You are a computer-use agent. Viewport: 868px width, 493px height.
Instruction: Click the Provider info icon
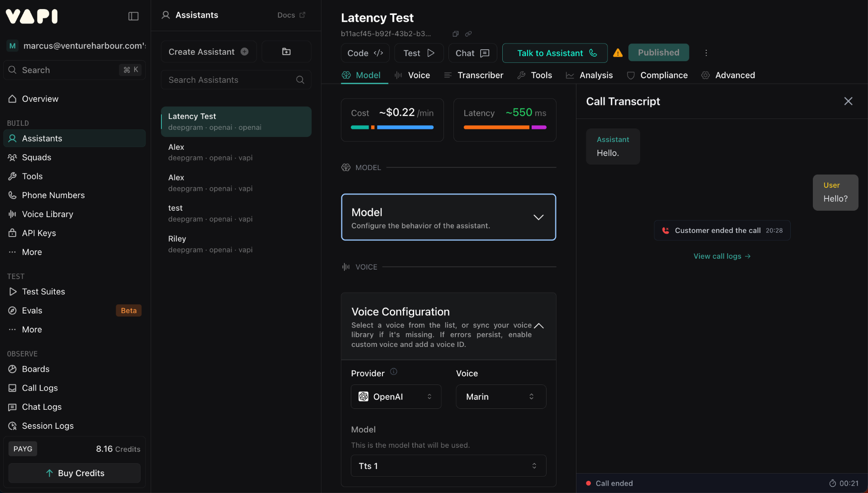coord(394,372)
